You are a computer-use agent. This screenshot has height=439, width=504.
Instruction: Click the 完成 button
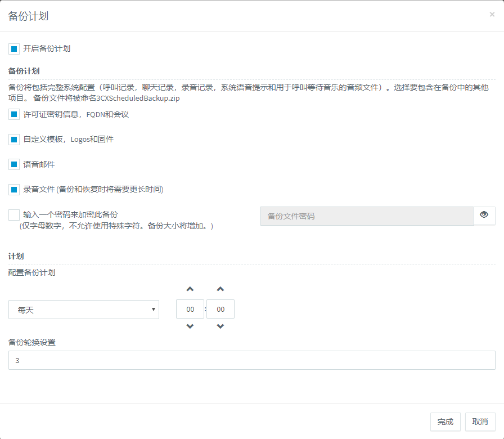coord(445,422)
